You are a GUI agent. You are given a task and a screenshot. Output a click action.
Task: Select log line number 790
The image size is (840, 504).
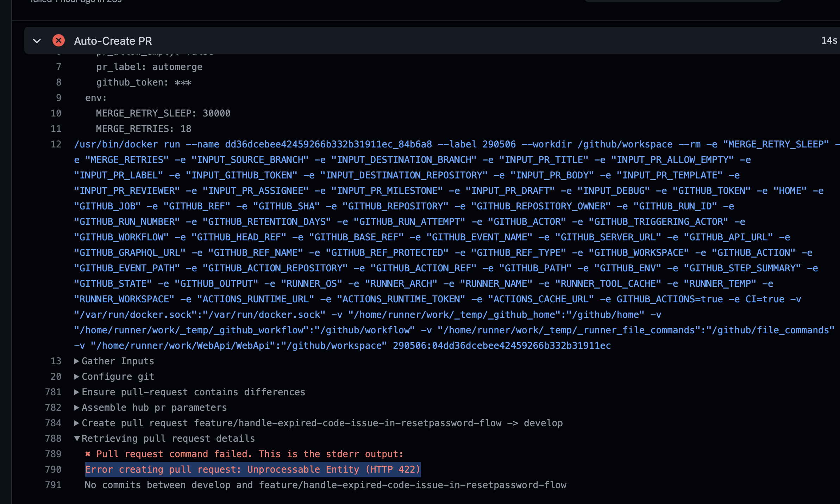(53, 470)
